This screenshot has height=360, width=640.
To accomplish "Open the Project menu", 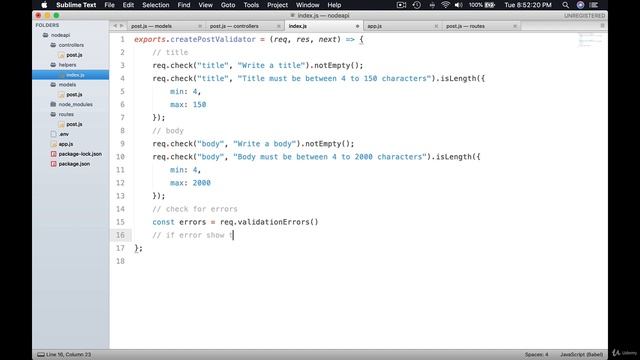I will click(x=277, y=5).
